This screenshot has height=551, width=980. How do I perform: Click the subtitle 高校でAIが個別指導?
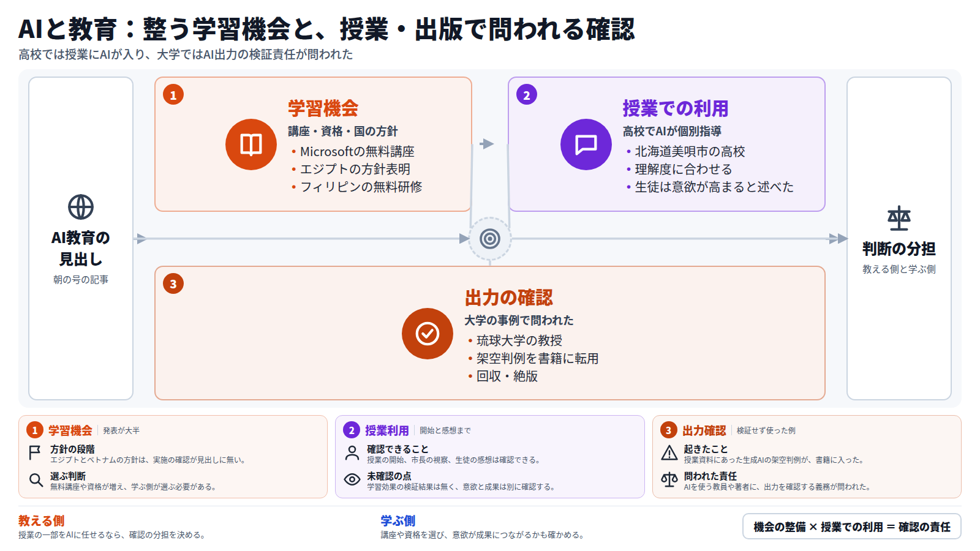pyautogui.click(x=672, y=131)
